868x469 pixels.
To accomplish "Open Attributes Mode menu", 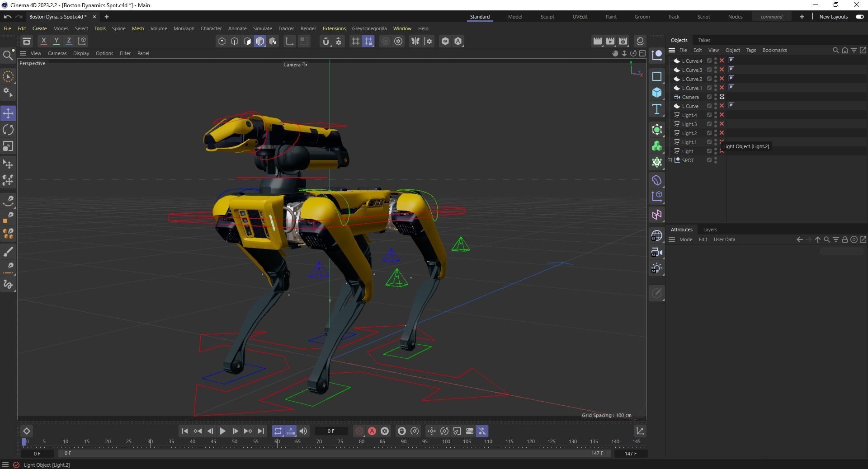I will click(x=685, y=239).
